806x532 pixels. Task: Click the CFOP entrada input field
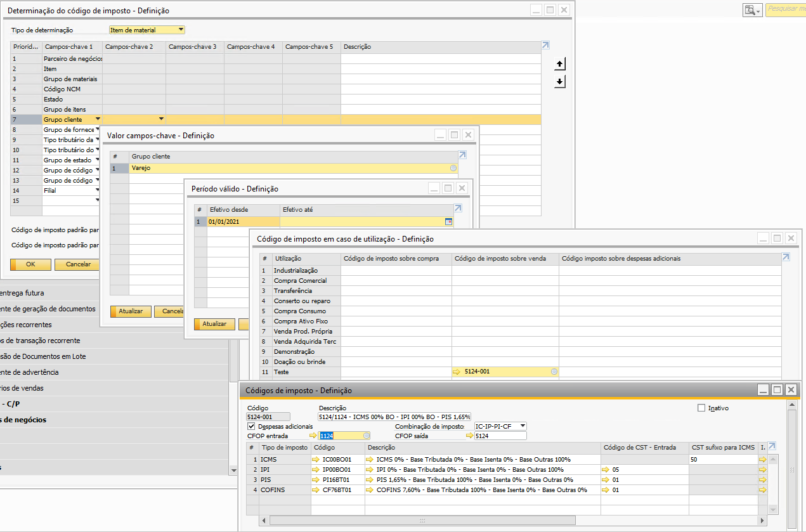[x=340, y=436]
